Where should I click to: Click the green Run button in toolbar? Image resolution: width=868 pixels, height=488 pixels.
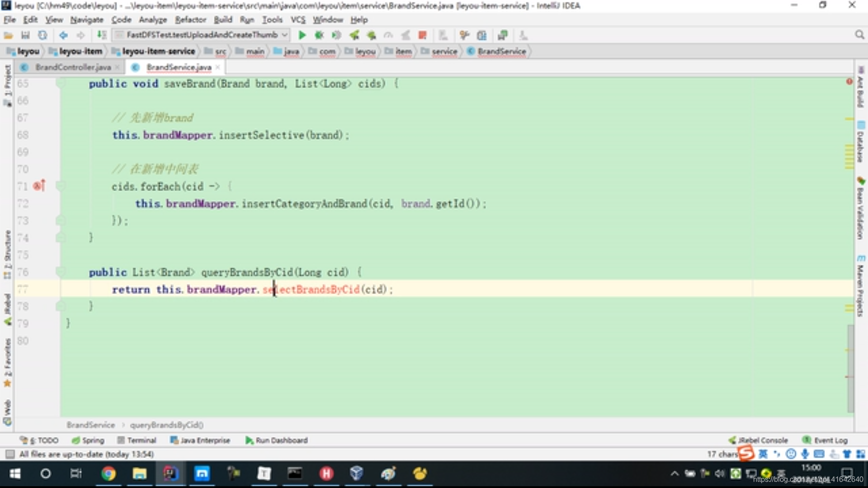click(x=302, y=35)
